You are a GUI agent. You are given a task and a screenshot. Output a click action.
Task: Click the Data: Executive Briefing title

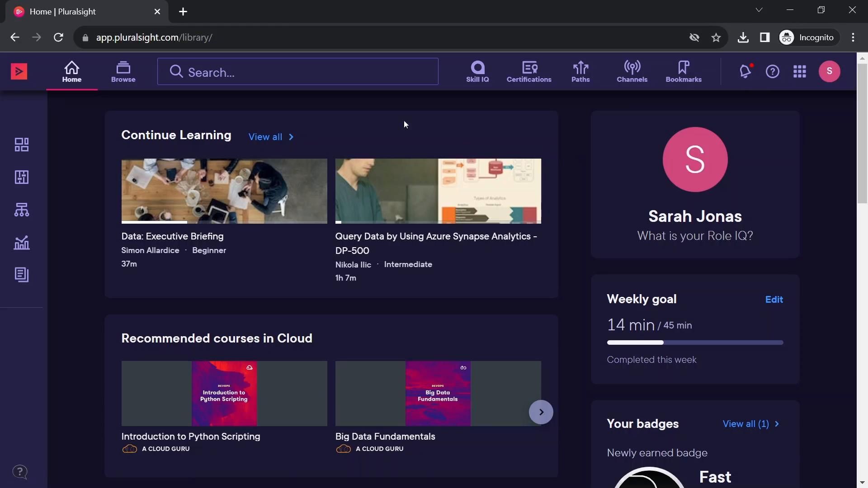coord(172,236)
